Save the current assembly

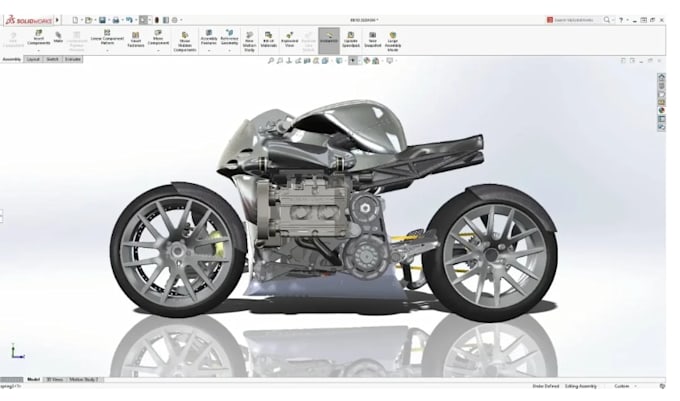pyautogui.click(x=102, y=20)
